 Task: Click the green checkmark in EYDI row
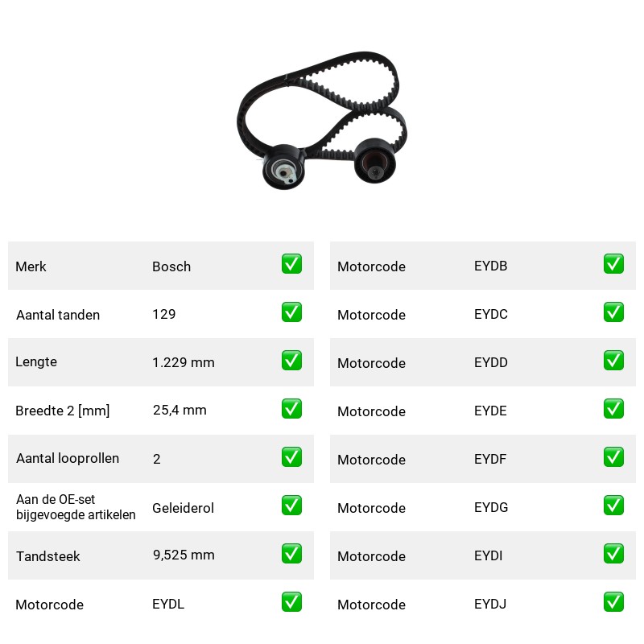click(613, 554)
